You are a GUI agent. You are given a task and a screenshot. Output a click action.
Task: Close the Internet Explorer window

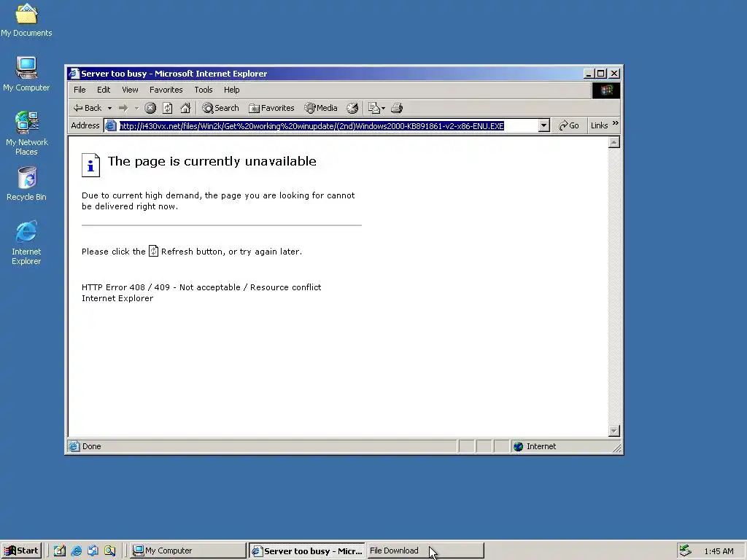point(614,74)
